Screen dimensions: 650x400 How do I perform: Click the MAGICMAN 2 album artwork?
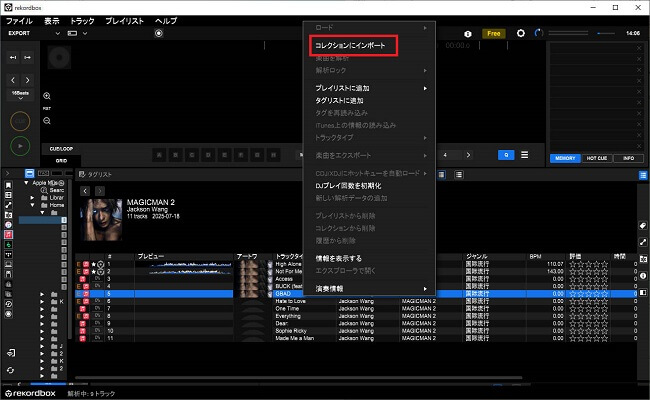[x=102, y=220]
